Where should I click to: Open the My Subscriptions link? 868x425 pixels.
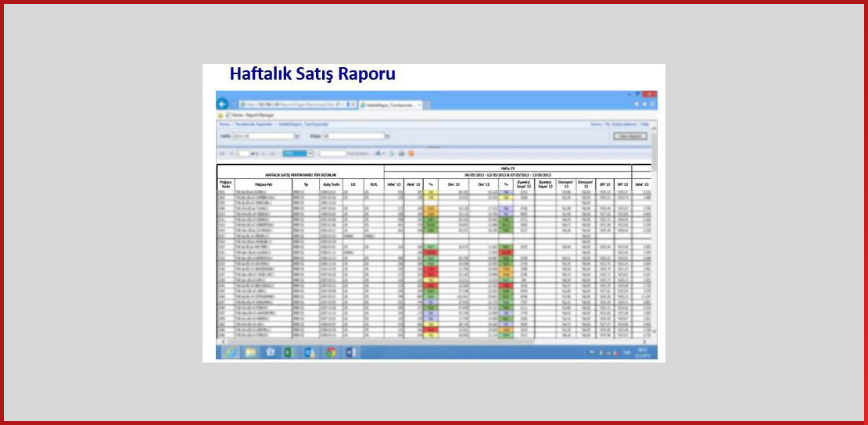coord(621,124)
